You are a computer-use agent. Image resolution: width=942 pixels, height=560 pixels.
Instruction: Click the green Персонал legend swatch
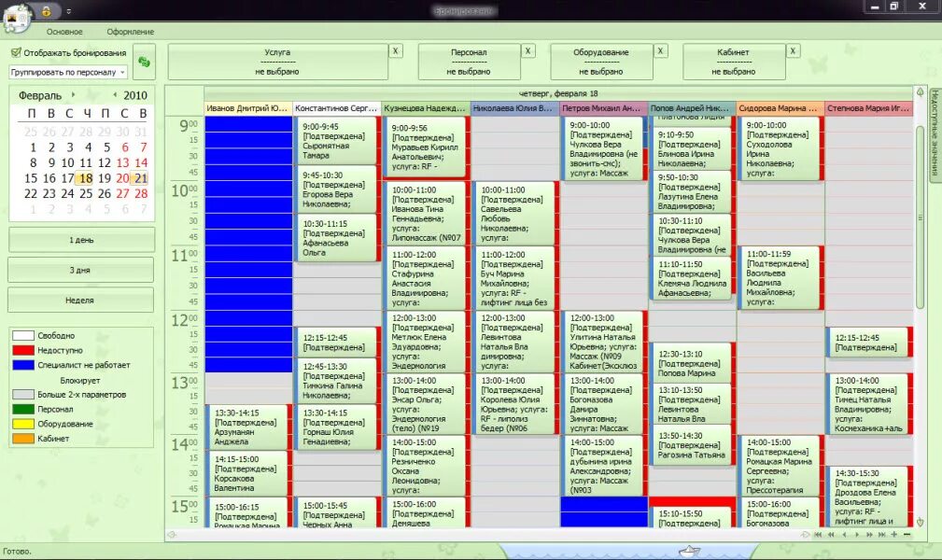[x=22, y=409]
